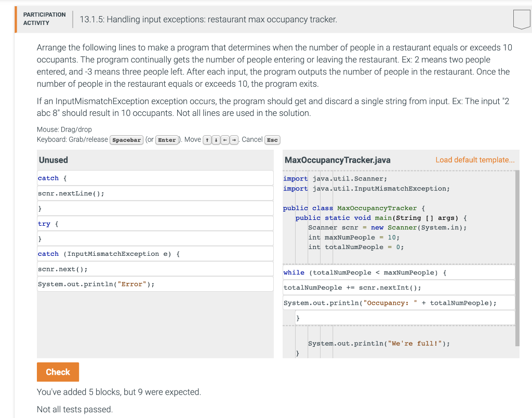Click the down arrow move badge
The image size is (532, 418).
217,139
